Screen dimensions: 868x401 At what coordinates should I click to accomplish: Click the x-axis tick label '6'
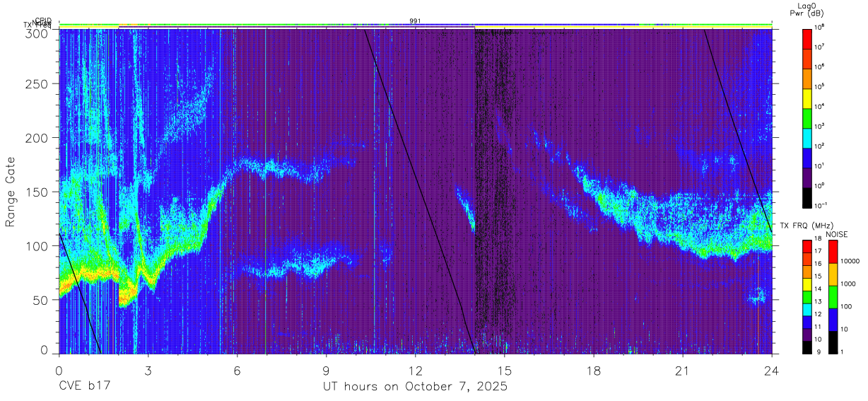coord(237,371)
